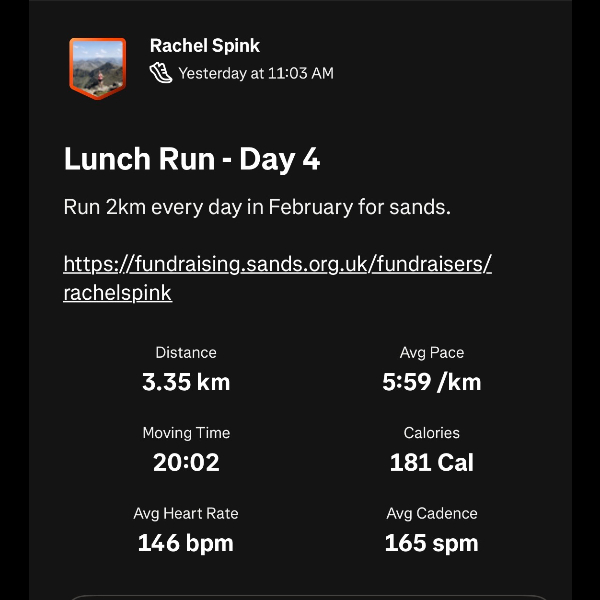This screenshot has width=600, height=600.
Task: Click the 165 spm cadence value
Action: (x=431, y=543)
